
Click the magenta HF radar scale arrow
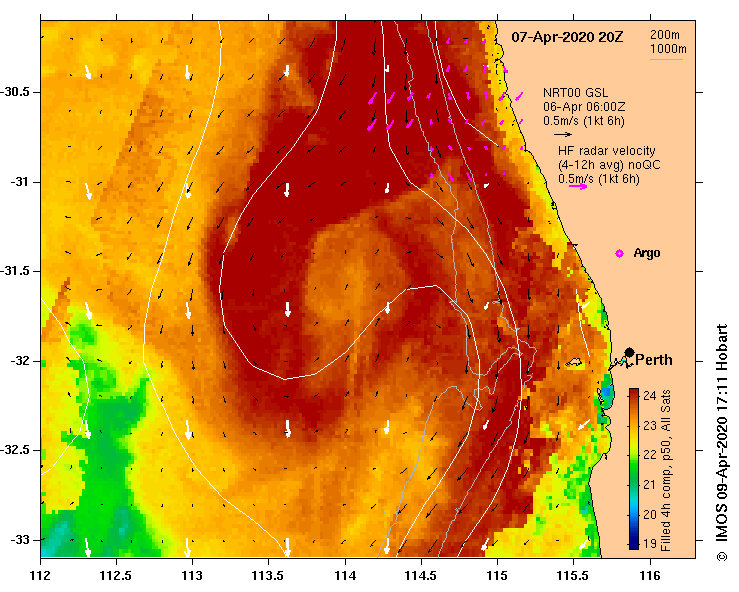pos(578,187)
